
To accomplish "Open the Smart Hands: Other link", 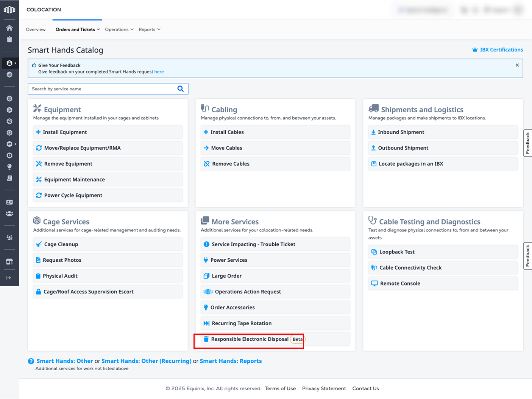I will (x=65, y=361).
